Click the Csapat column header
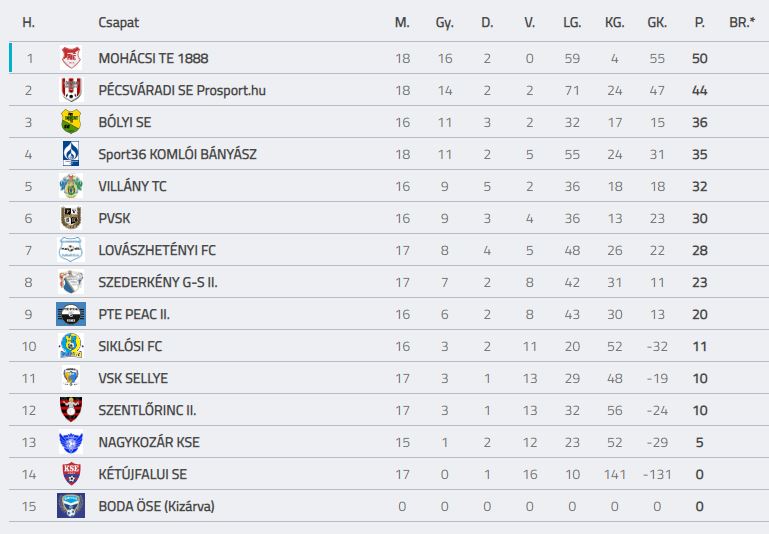This screenshot has height=534, width=769. point(118,23)
